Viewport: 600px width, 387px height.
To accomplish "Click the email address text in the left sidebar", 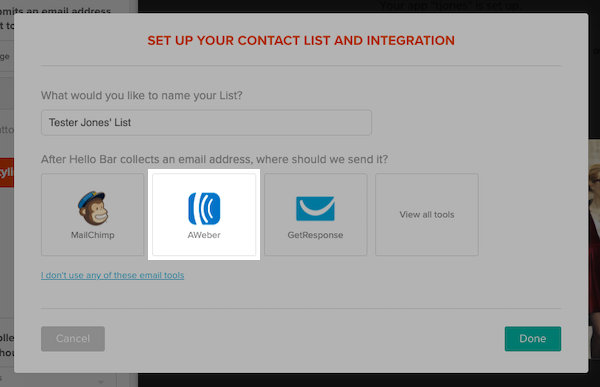I will (55, 11).
